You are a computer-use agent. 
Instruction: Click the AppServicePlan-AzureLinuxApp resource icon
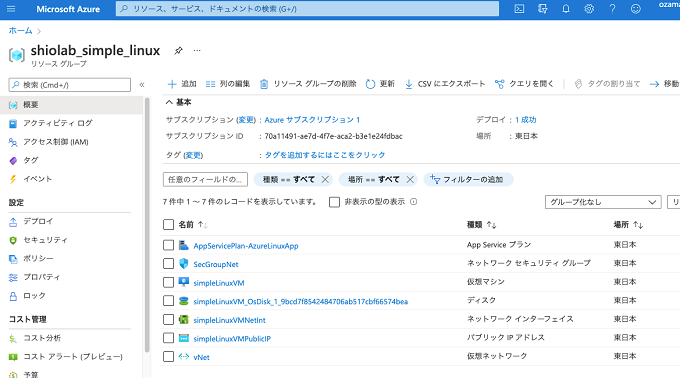[x=184, y=245]
